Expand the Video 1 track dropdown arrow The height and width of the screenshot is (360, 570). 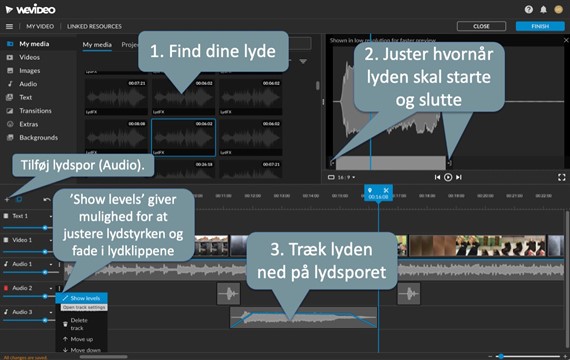[51, 240]
